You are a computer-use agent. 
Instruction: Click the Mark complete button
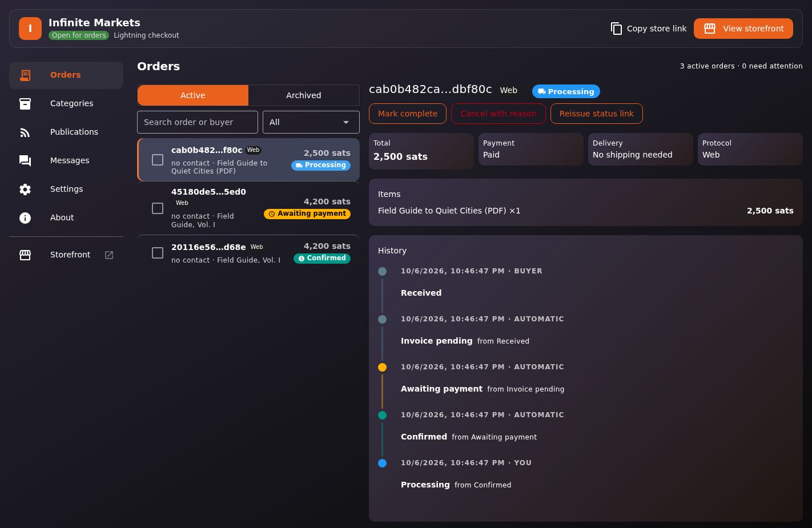point(408,114)
